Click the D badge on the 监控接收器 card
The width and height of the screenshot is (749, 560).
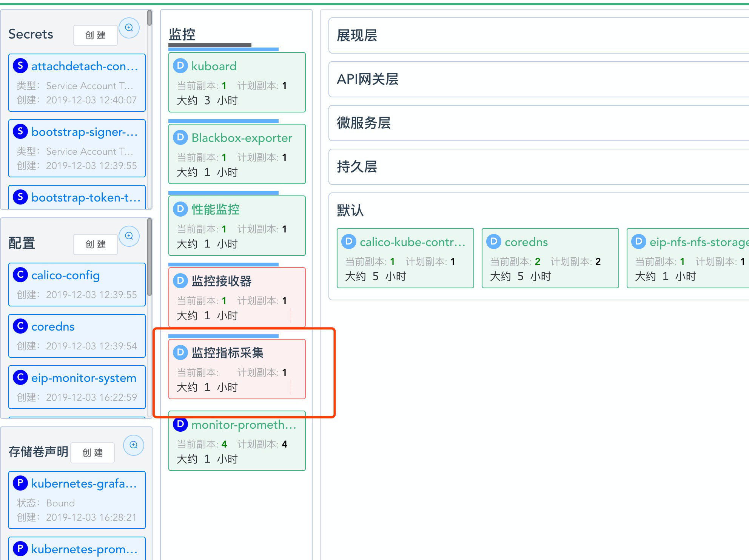(180, 281)
